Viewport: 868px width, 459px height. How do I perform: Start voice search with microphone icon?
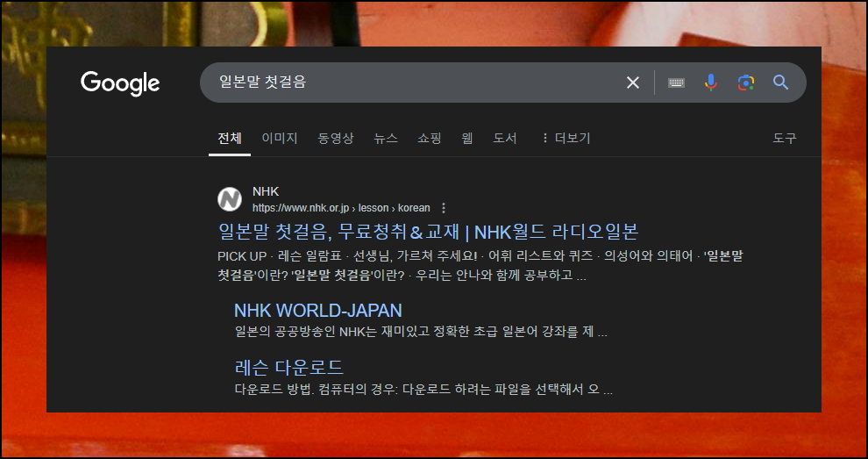tap(711, 82)
